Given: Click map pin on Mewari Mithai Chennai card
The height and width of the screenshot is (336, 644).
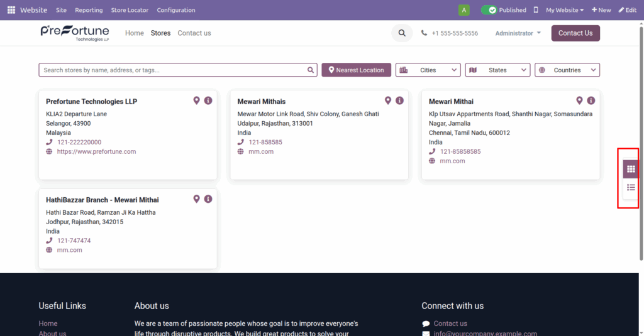Looking at the screenshot, I should tap(579, 100).
